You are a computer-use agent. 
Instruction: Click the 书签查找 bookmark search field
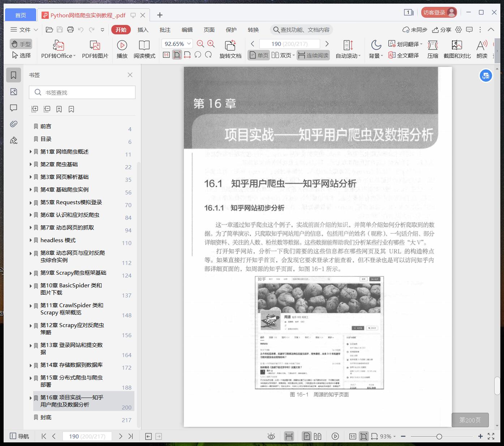pyautogui.click(x=82, y=93)
